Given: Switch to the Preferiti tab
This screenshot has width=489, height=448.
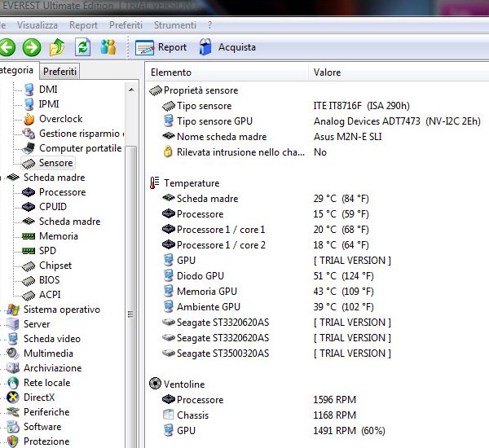Looking at the screenshot, I should point(59,72).
